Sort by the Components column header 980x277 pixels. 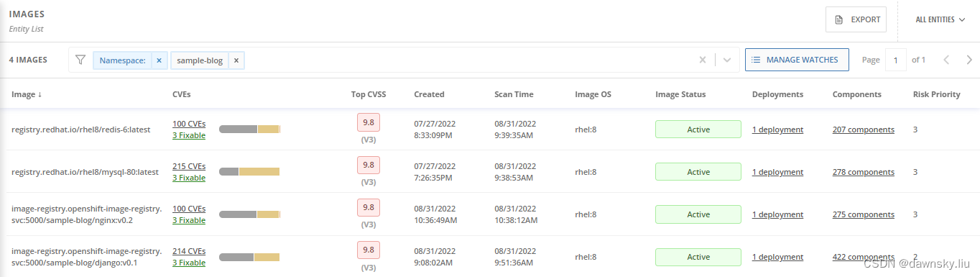[857, 94]
